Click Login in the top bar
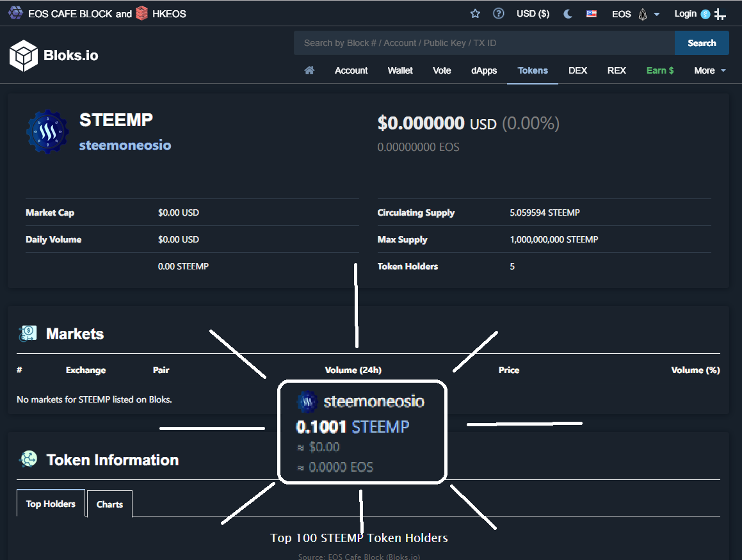The image size is (742, 560). [x=685, y=13]
